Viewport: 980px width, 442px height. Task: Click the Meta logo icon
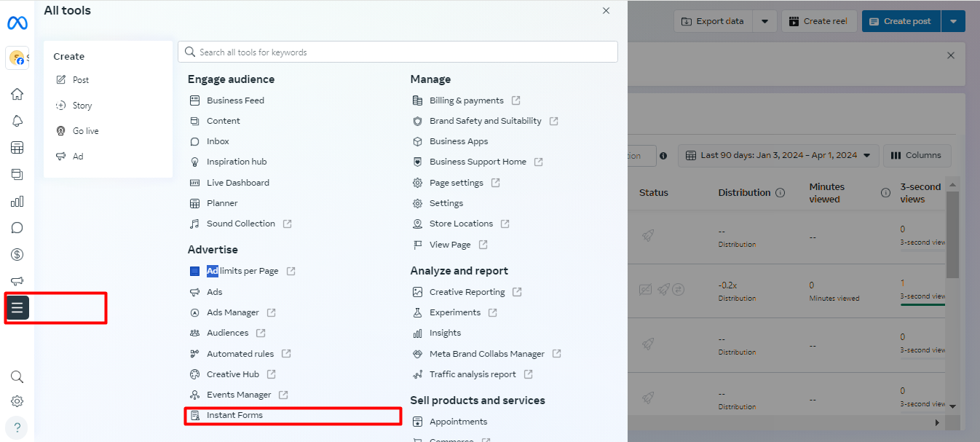pos(17,23)
